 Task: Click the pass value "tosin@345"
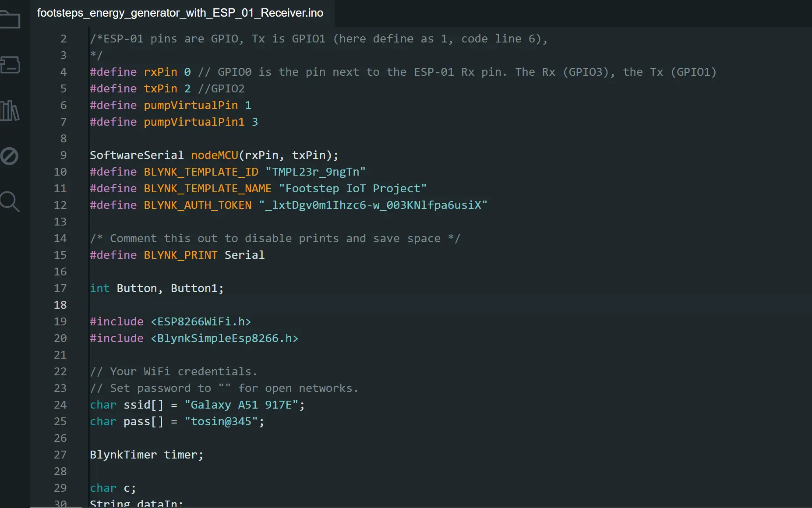click(x=221, y=421)
